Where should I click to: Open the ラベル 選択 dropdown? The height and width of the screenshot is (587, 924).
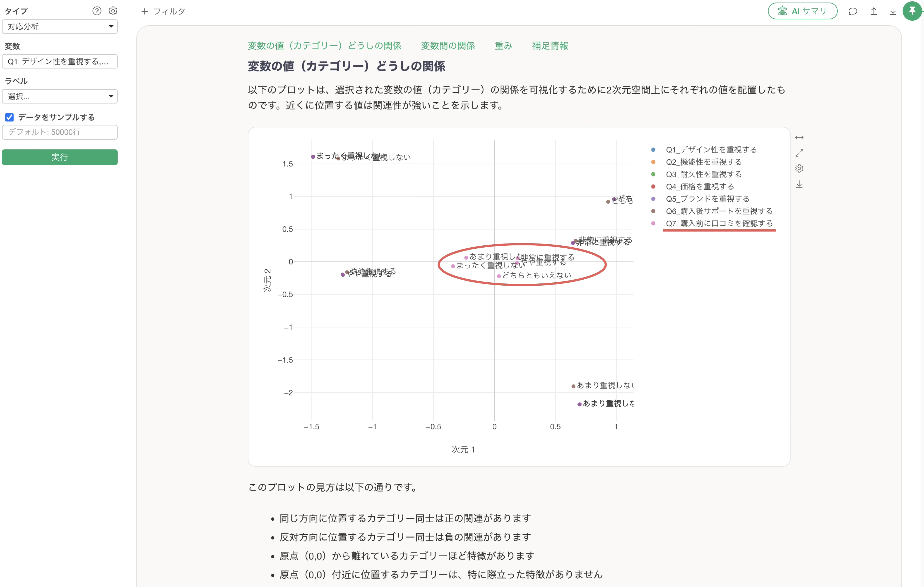point(60,96)
